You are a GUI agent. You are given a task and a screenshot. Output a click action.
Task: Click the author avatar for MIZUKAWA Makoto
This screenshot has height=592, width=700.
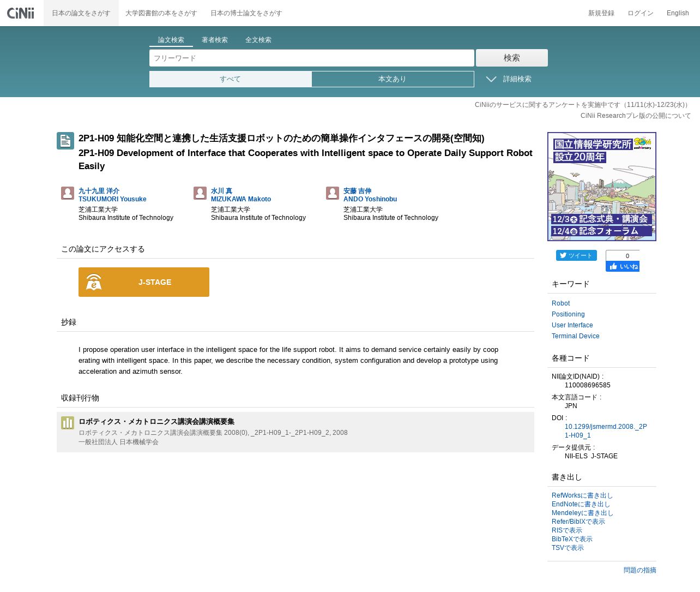(200, 193)
